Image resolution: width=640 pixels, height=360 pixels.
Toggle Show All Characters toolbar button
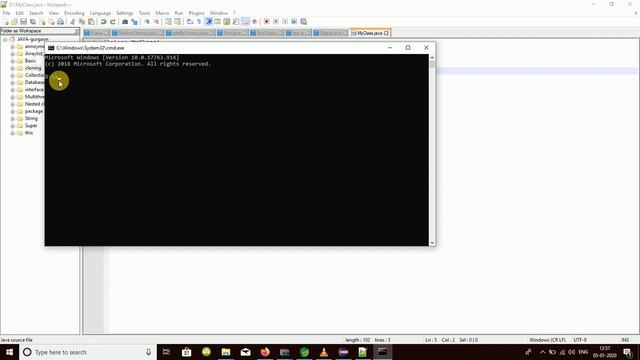point(199,22)
